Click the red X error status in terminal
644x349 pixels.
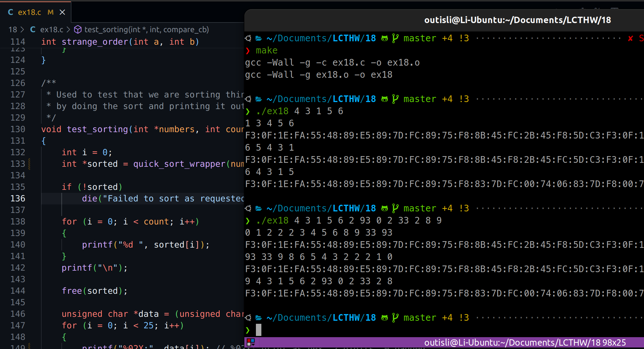click(630, 38)
